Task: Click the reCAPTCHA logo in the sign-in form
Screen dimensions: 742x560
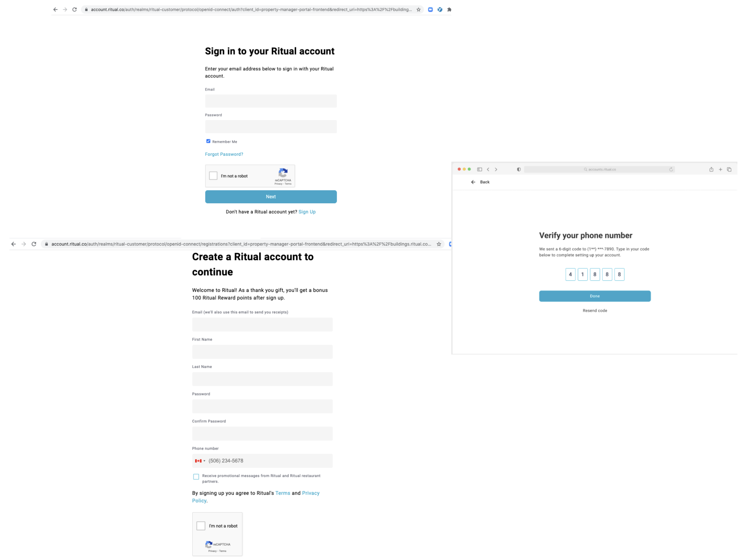Action: pyautogui.click(x=283, y=173)
